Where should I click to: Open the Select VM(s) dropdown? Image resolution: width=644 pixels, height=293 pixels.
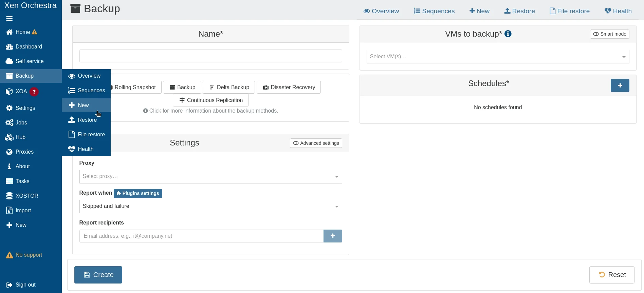(x=498, y=57)
